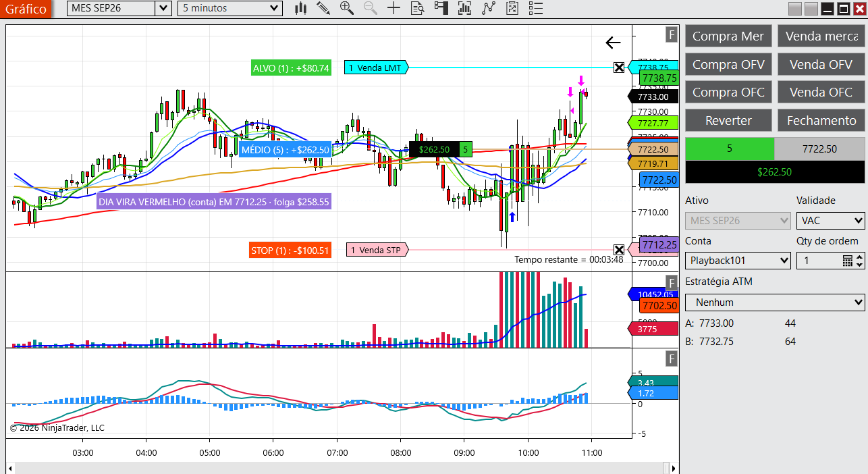Image resolution: width=868 pixels, height=474 pixels.
Task: Click the 10452.05 volume marker
Action: point(652,294)
